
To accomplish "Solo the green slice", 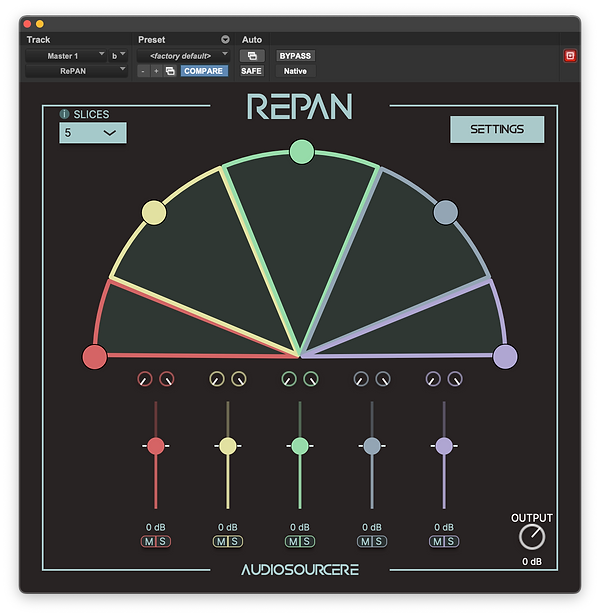I will pos(307,541).
